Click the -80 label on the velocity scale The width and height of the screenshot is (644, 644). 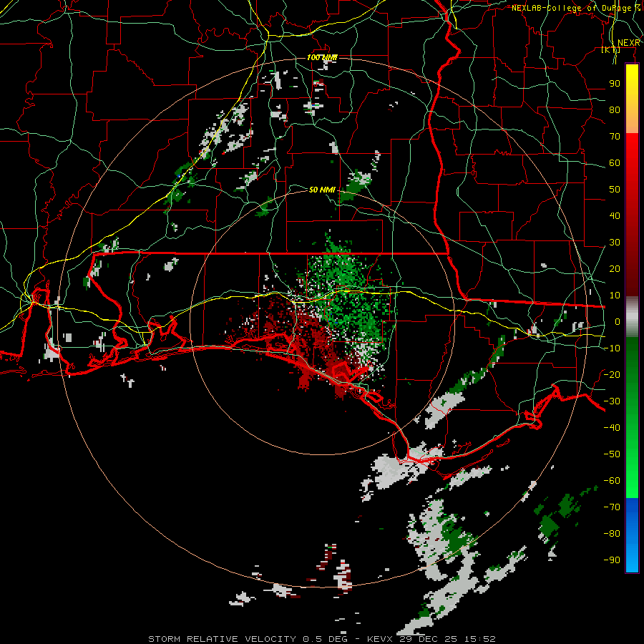click(612, 534)
